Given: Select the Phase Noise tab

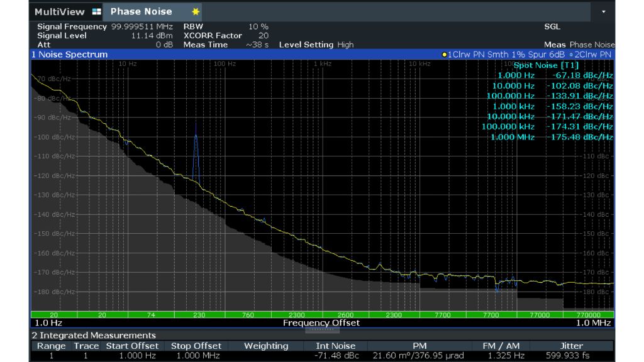Looking at the screenshot, I should [x=141, y=12].
